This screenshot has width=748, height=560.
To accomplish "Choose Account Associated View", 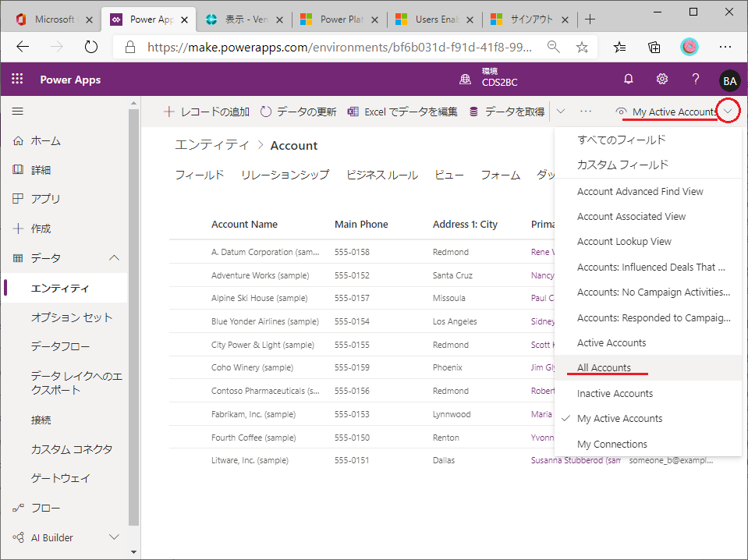I will [648, 217].
